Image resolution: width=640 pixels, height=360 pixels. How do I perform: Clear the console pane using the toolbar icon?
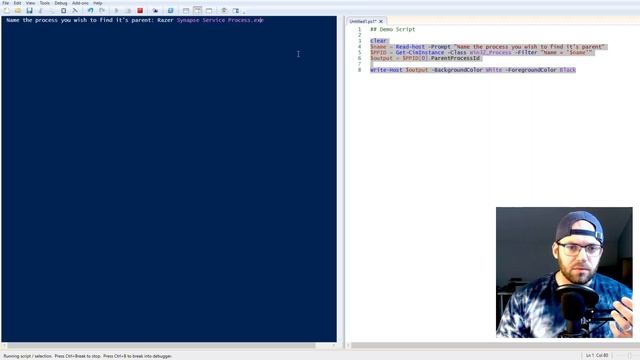click(75, 11)
